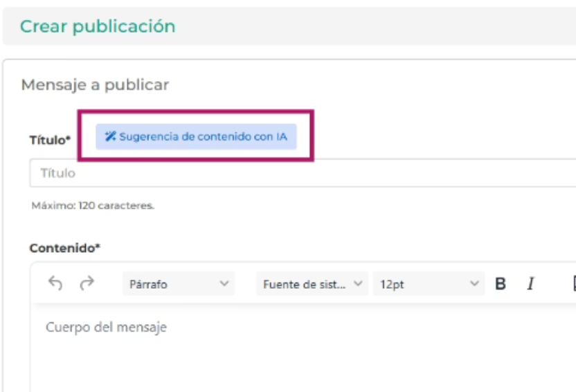The image size is (576, 392).
Task: Click into the Cuerpo del mensaje editor area
Action: [303, 348]
